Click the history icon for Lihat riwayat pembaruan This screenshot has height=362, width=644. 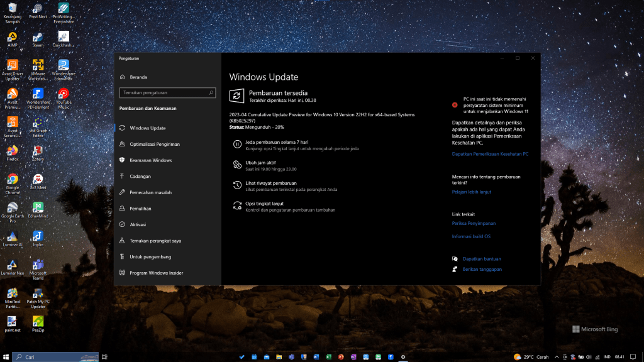pos(237,185)
